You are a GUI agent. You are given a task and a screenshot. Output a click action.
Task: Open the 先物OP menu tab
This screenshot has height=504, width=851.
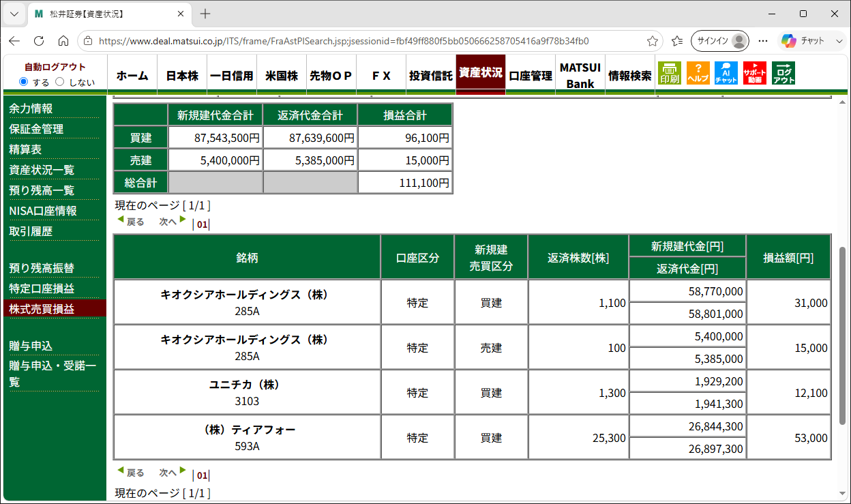click(331, 76)
